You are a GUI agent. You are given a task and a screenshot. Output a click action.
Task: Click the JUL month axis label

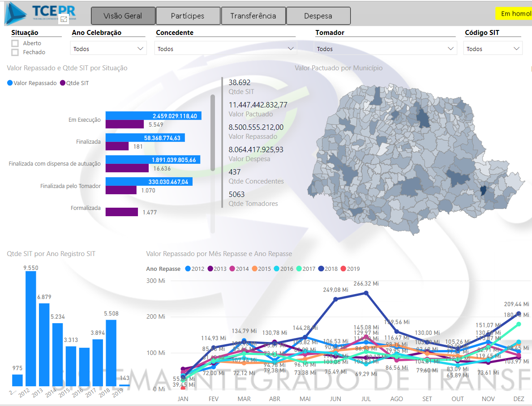[366, 399]
